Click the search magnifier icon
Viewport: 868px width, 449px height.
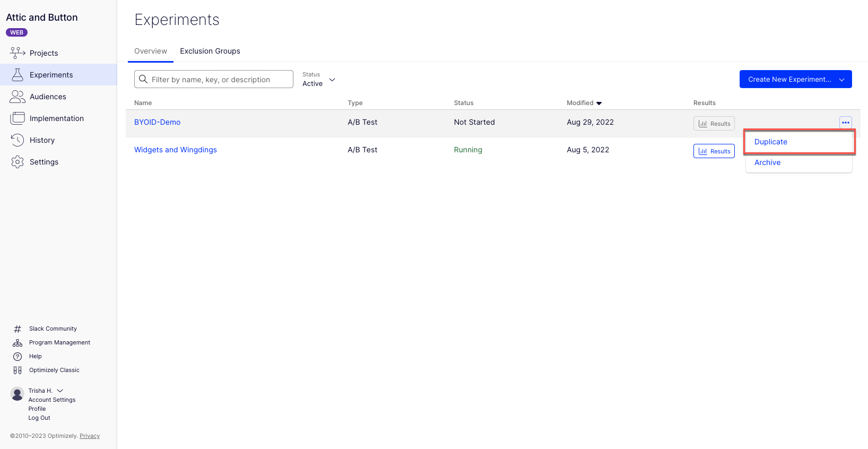click(143, 79)
